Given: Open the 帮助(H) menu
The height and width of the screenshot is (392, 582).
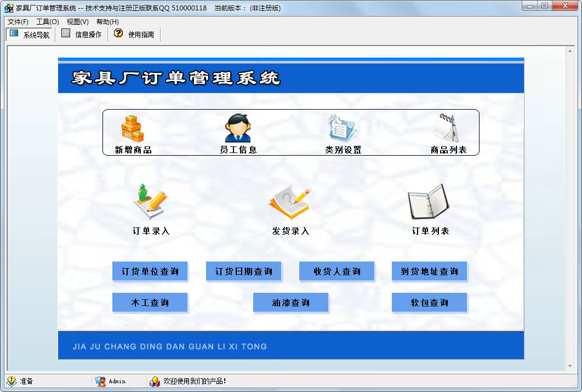Looking at the screenshot, I should (x=107, y=22).
